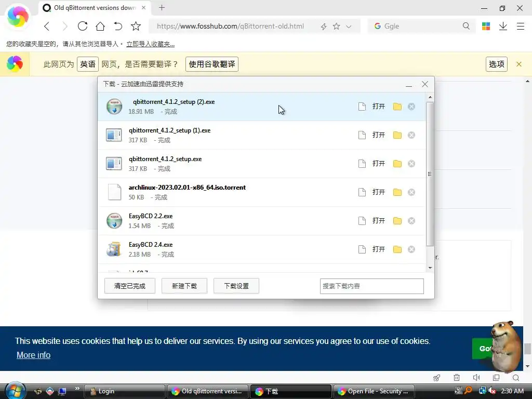Viewport: 532px width, 399px height.
Task: Open file icon for qbittorrent_4.1.2_setup (2).exe
Action: (x=362, y=107)
